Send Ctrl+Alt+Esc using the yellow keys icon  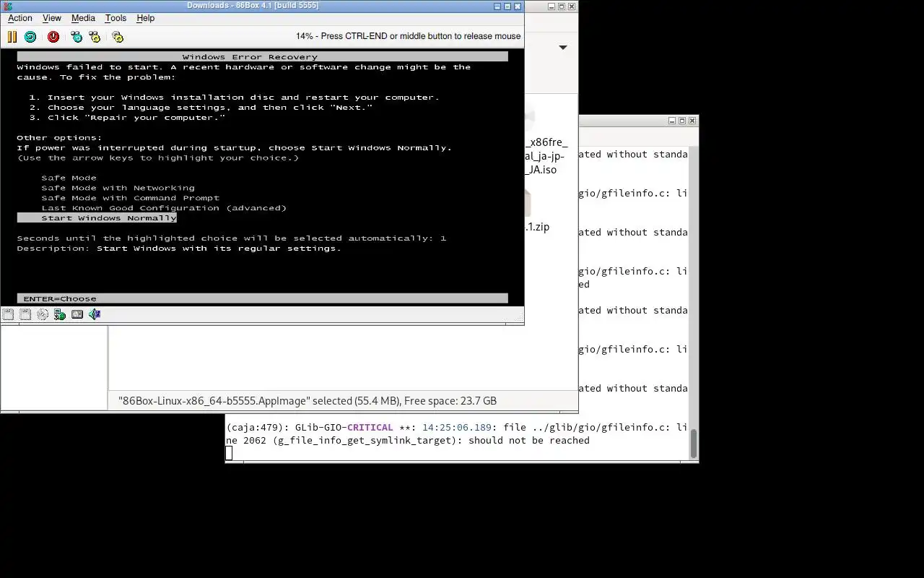tap(95, 37)
